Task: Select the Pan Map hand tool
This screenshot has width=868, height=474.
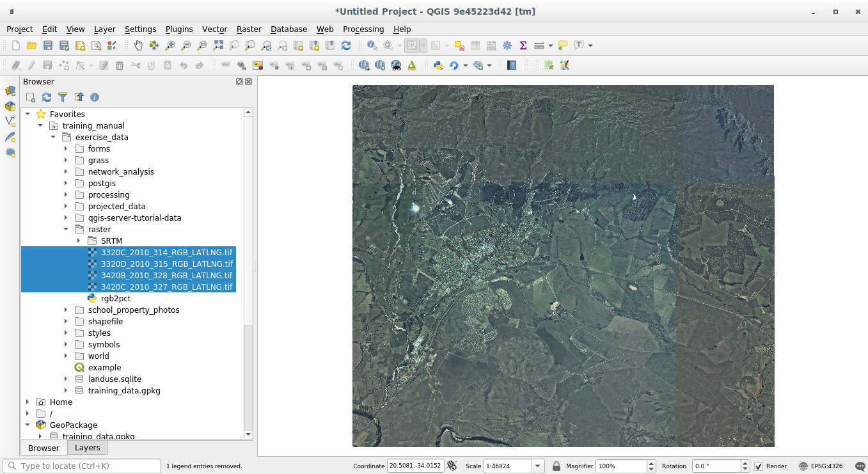Action: pyautogui.click(x=138, y=45)
